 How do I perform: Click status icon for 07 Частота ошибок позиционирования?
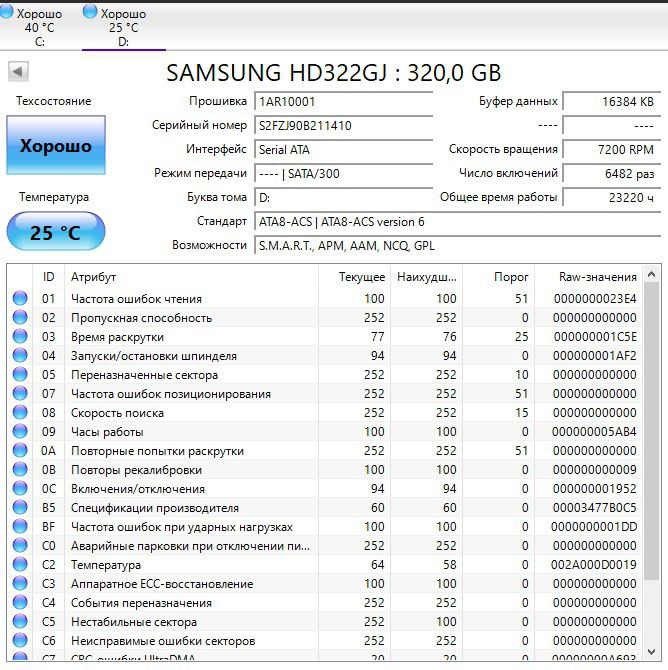pos(20,393)
